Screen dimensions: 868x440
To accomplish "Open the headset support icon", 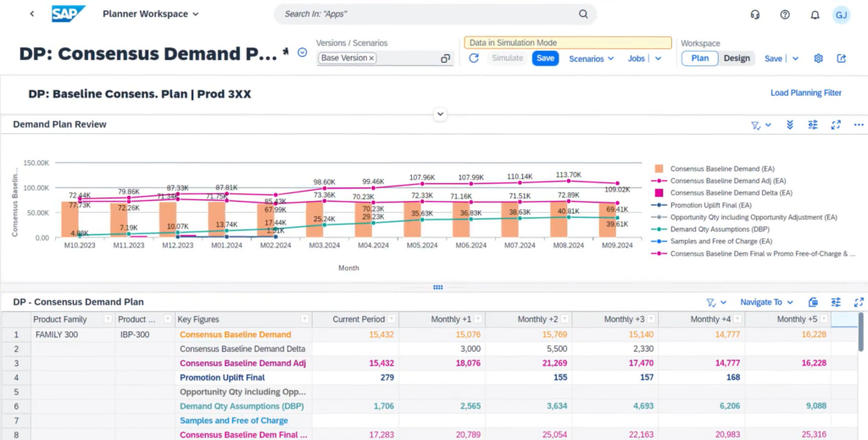I will tap(755, 15).
